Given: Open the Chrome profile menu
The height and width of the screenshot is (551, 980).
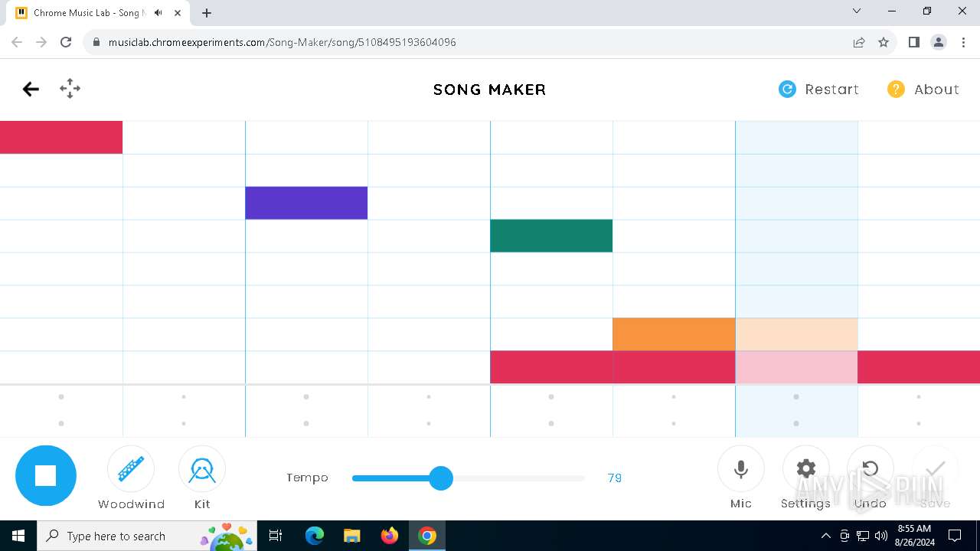Looking at the screenshot, I should (x=939, y=42).
